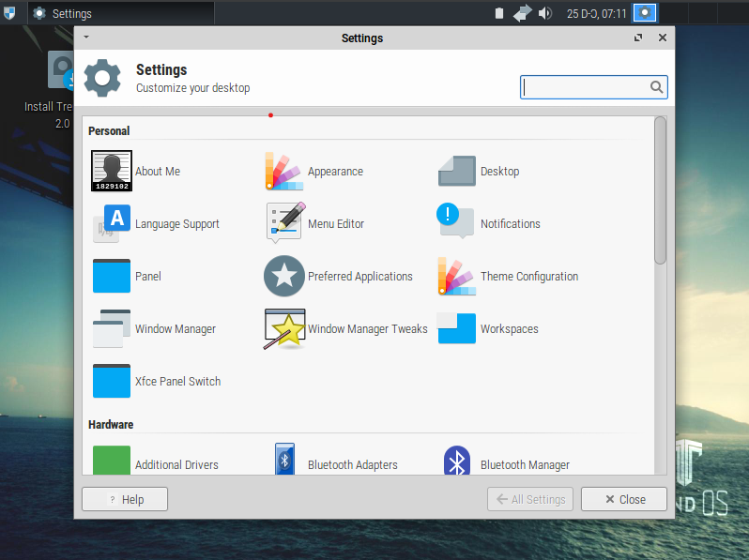Click the Help button
Image resolution: width=749 pixels, height=560 pixels.
coord(125,500)
